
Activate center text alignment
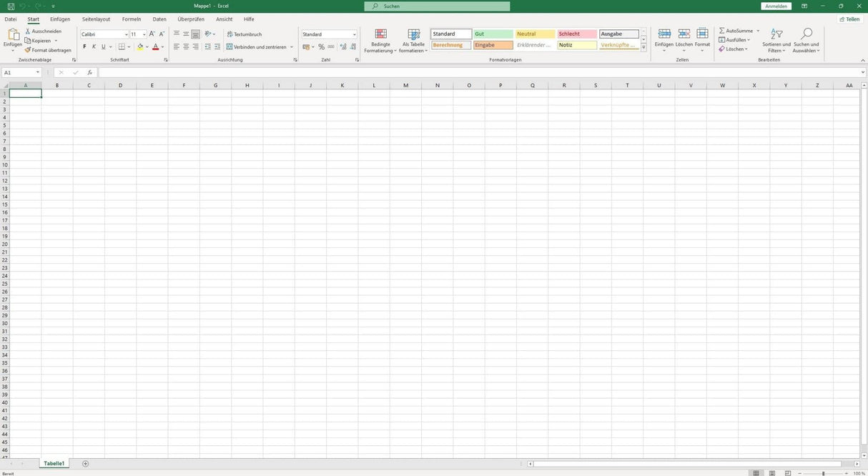tap(186, 46)
